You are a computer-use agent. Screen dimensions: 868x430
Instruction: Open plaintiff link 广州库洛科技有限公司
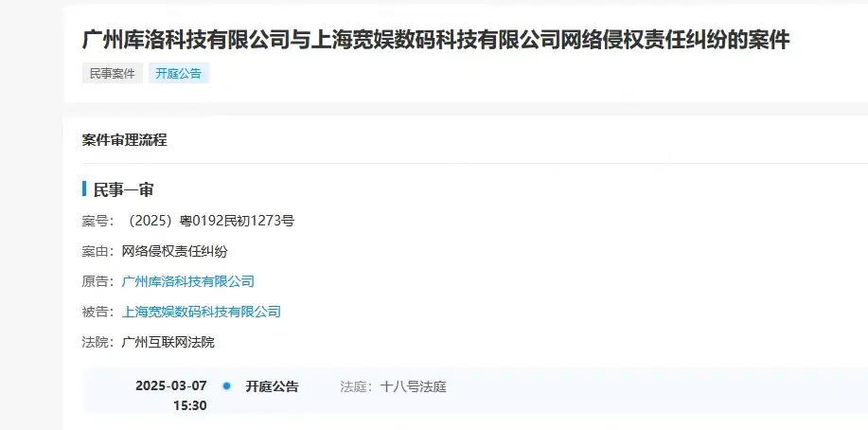coord(187,281)
